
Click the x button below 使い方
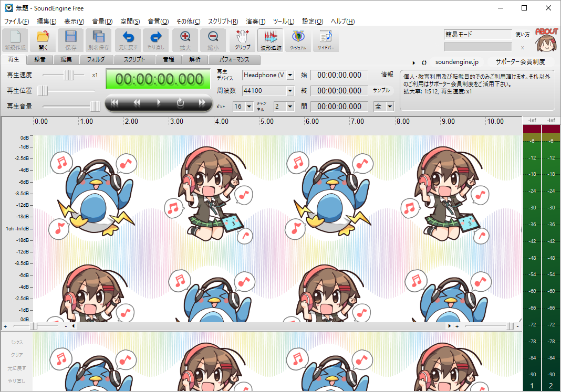pos(522,48)
